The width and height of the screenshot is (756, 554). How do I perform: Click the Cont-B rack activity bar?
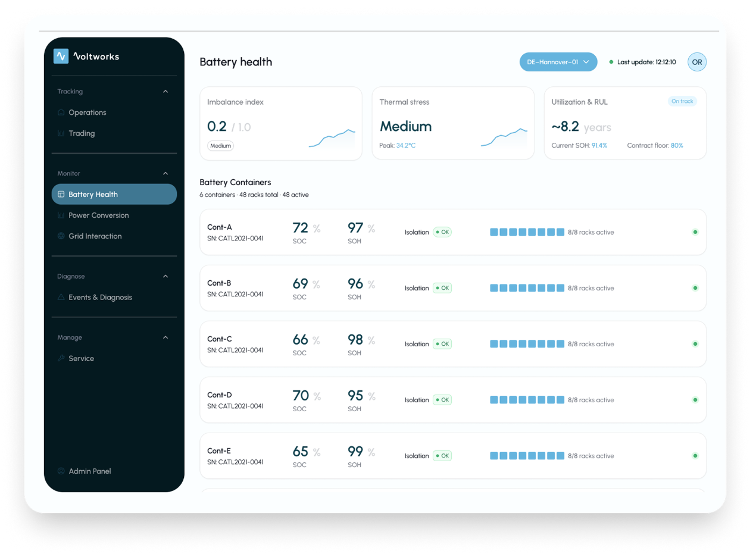click(527, 288)
